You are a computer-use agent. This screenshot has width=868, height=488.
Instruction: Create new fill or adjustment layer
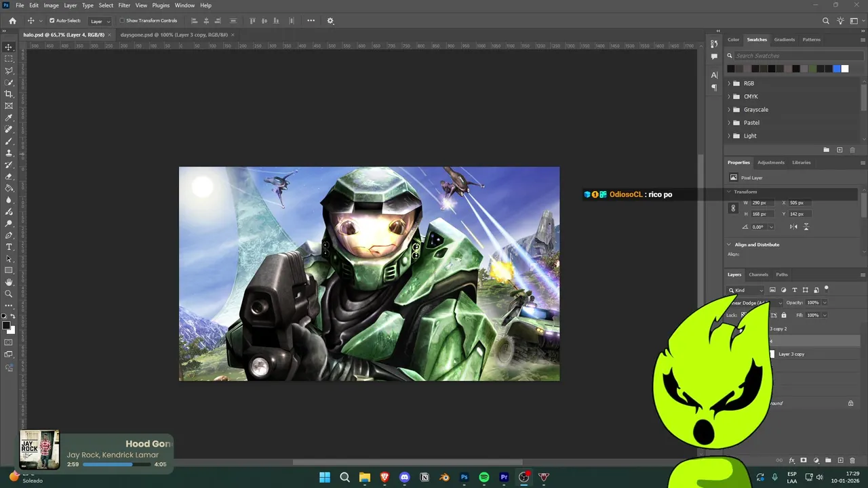click(x=816, y=460)
